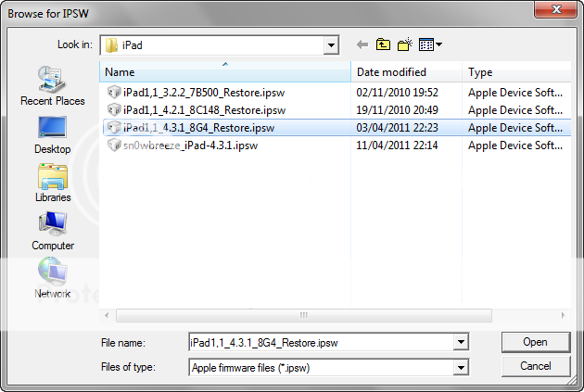The height and width of the screenshot is (392, 584).
Task: Go to Desktop in places bar
Action: click(52, 133)
